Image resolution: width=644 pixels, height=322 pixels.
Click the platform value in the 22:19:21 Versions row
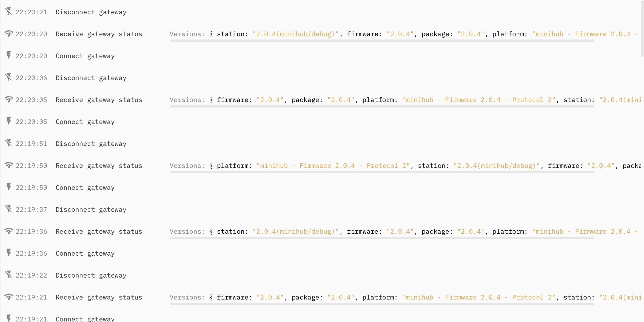coord(478,298)
